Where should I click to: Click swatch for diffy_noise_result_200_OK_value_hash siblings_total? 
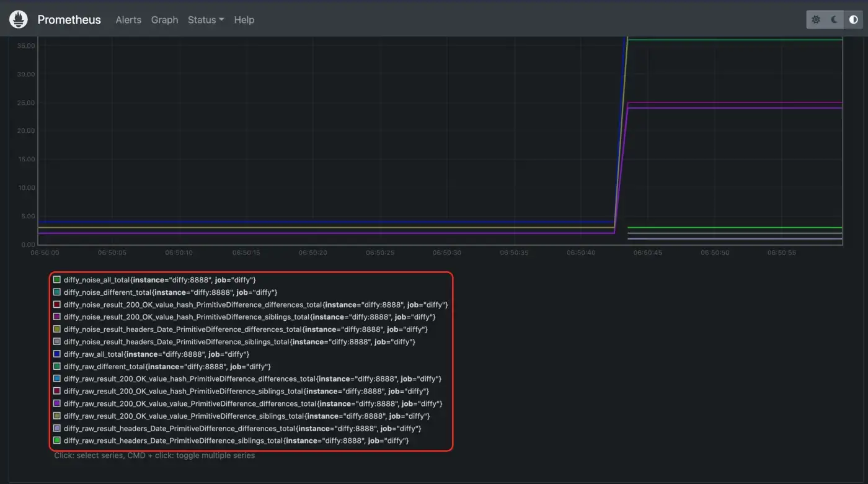pos(57,317)
